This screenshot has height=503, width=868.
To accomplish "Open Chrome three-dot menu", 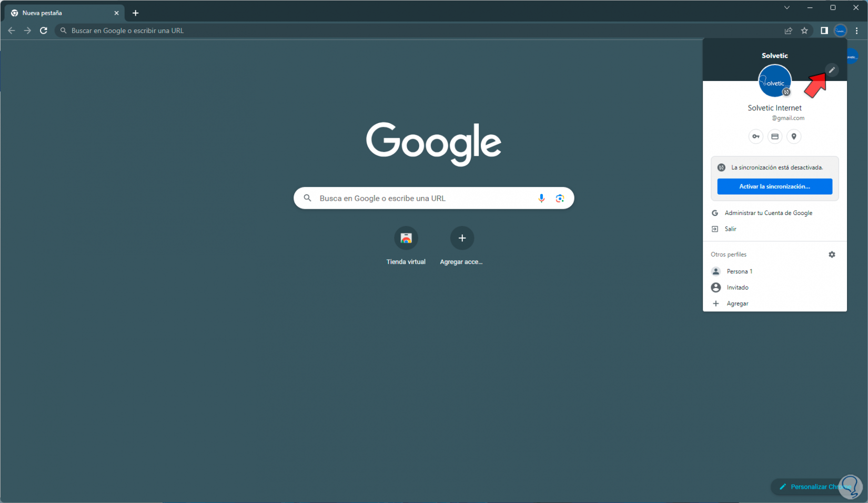I will tap(857, 30).
